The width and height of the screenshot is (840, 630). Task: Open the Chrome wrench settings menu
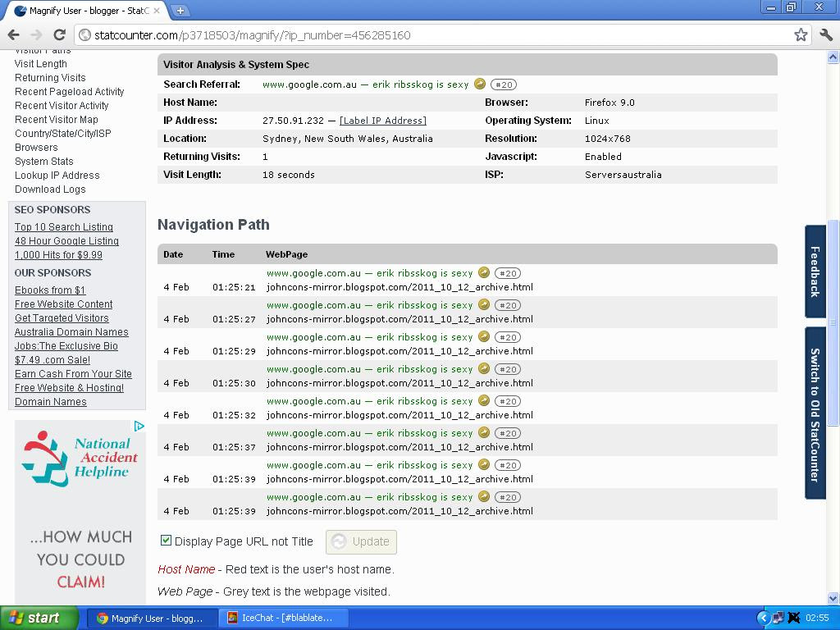tap(826, 35)
